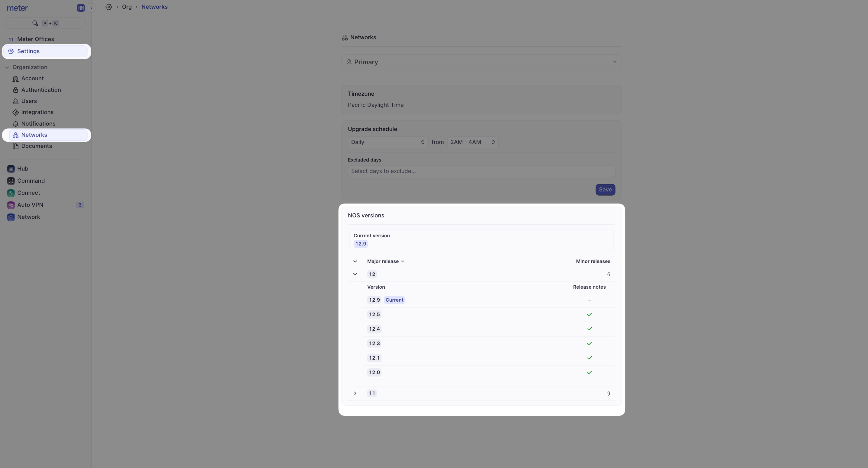The height and width of the screenshot is (468, 868).
Task: Switch to Org via the breadcrumb
Action: pyautogui.click(x=127, y=7)
